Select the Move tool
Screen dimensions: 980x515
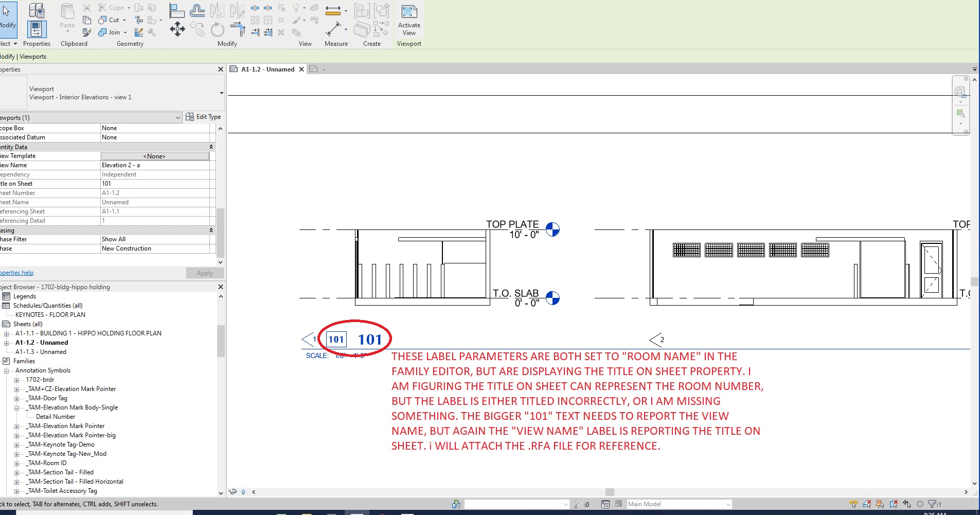177,29
